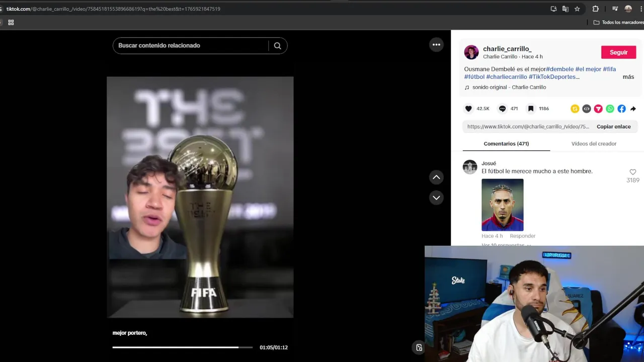Like the video with the heart icon

(468, 109)
